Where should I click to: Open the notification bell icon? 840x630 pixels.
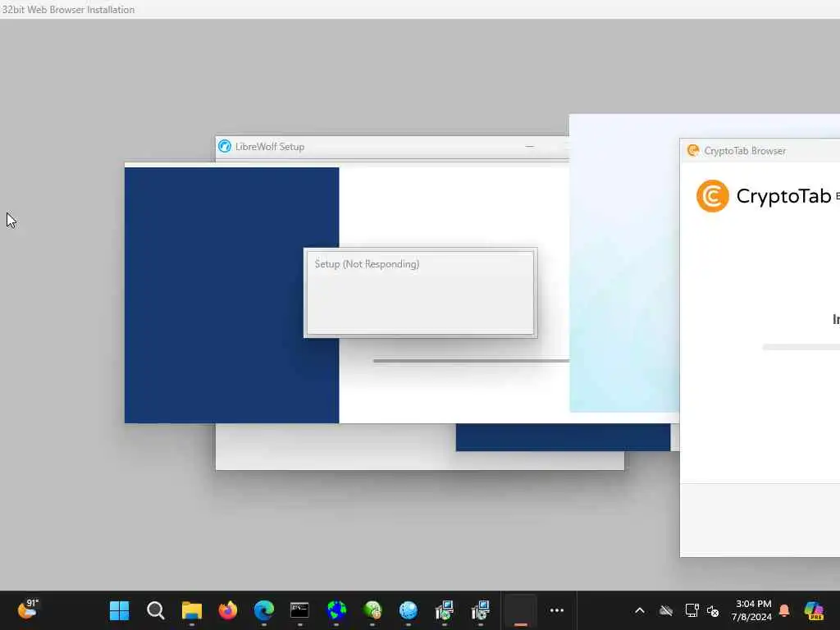784,610
